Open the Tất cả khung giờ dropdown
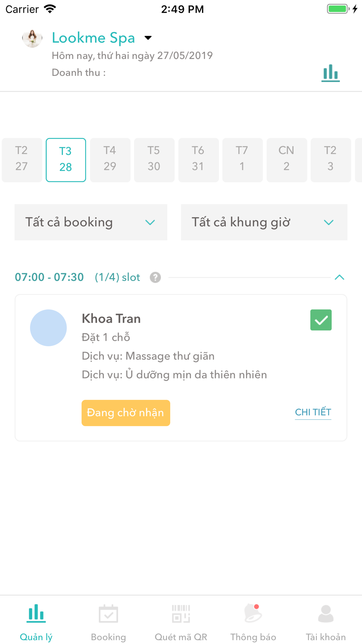 [264, 222]
